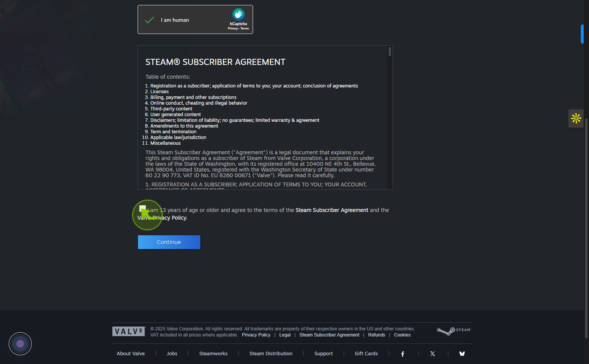Click contents item Third-party content

[171, 109]
